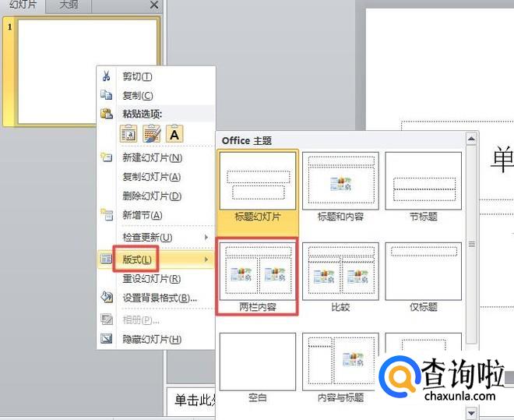Pick the 内容与标题 layout thumbnail
The image size is (514, 420).
tap(340, 368)
